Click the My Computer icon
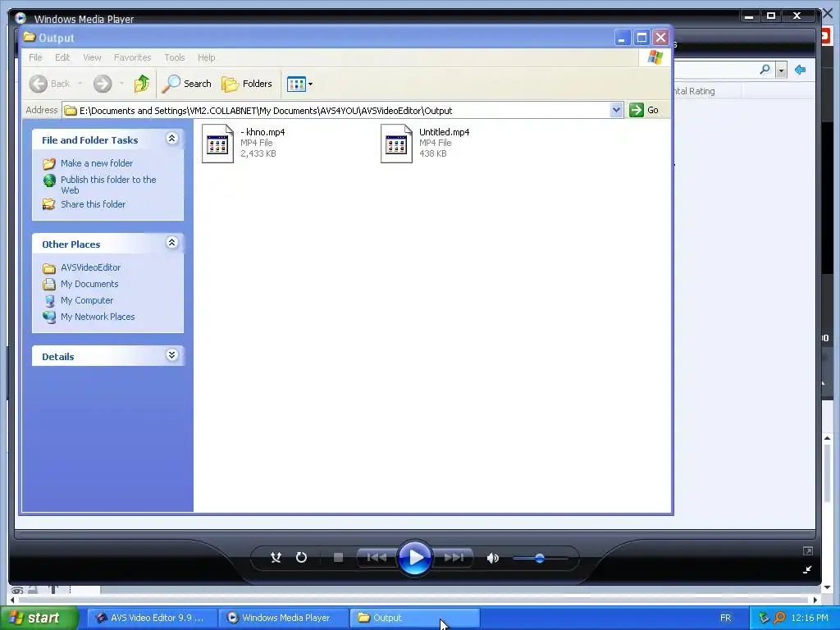The width and height of the screenshot is (840, 630). coord(48,300)
